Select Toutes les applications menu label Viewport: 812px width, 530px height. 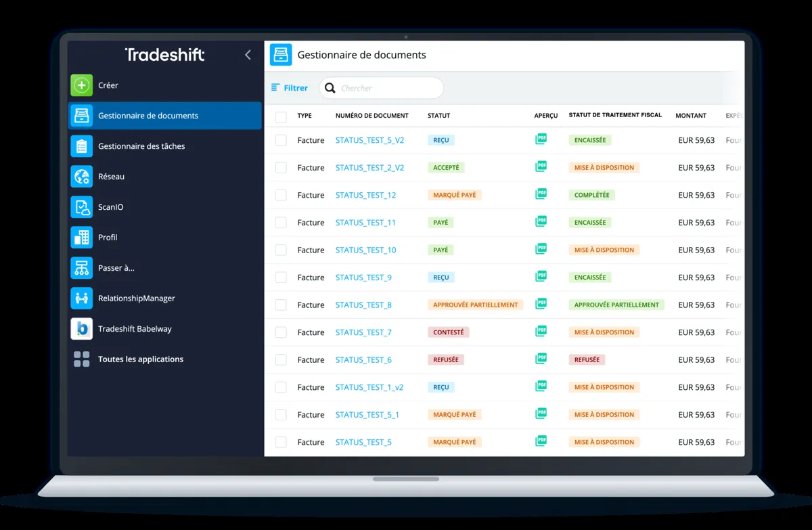[141, 359]
